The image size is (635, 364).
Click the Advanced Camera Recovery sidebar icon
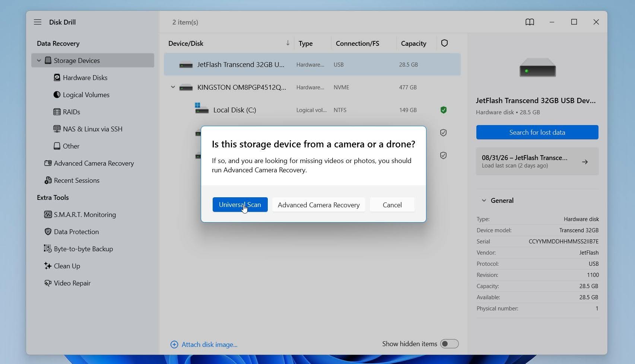coord(48,163)
